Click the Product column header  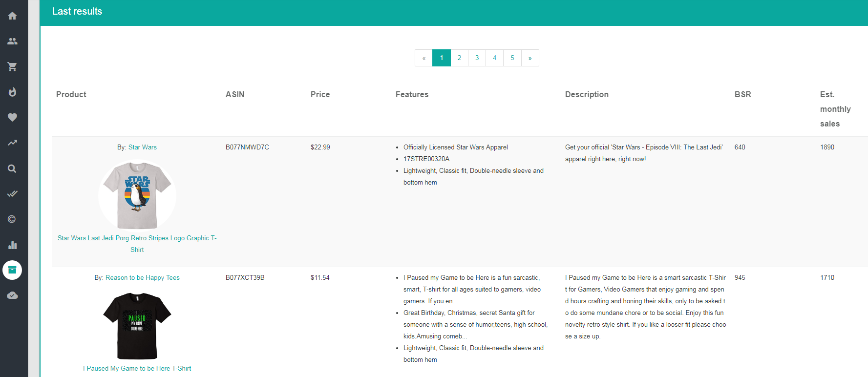[x=71, y=94]
